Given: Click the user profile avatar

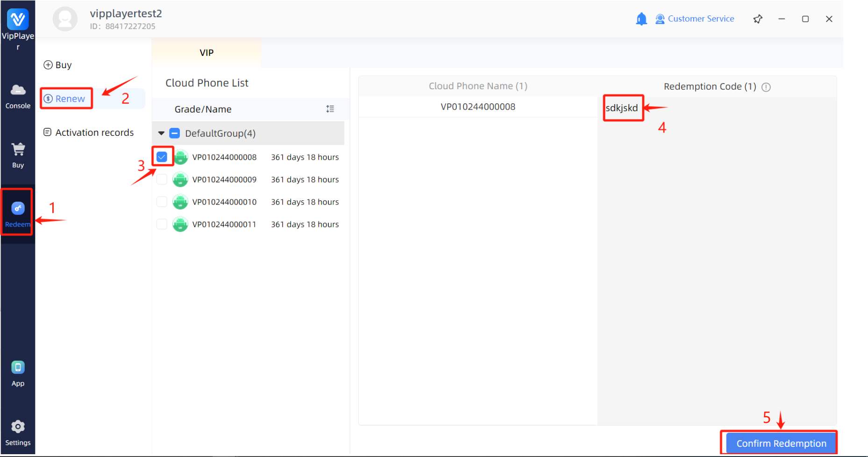Looking at the screenshot, I should coord(65,19).
